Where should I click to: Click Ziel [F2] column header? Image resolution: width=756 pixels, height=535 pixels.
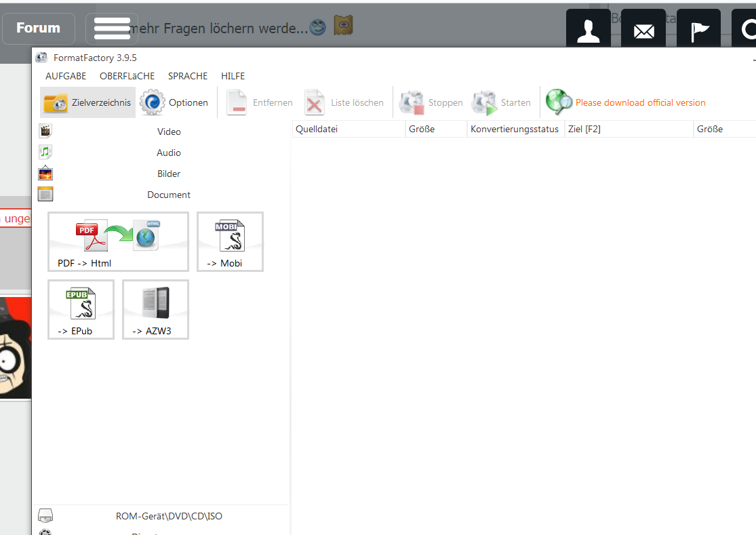tap(629, 129)
